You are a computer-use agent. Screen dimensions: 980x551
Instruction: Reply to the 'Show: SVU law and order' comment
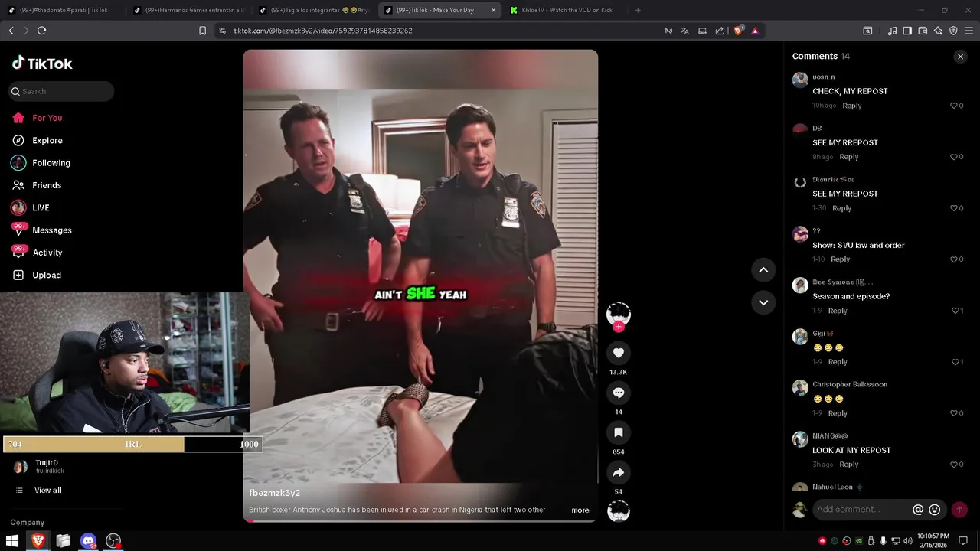840,259
